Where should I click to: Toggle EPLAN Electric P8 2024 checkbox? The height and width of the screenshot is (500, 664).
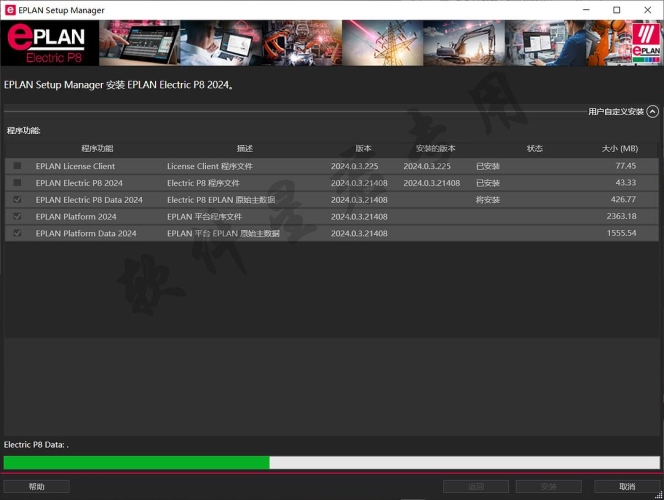[17, 182]
